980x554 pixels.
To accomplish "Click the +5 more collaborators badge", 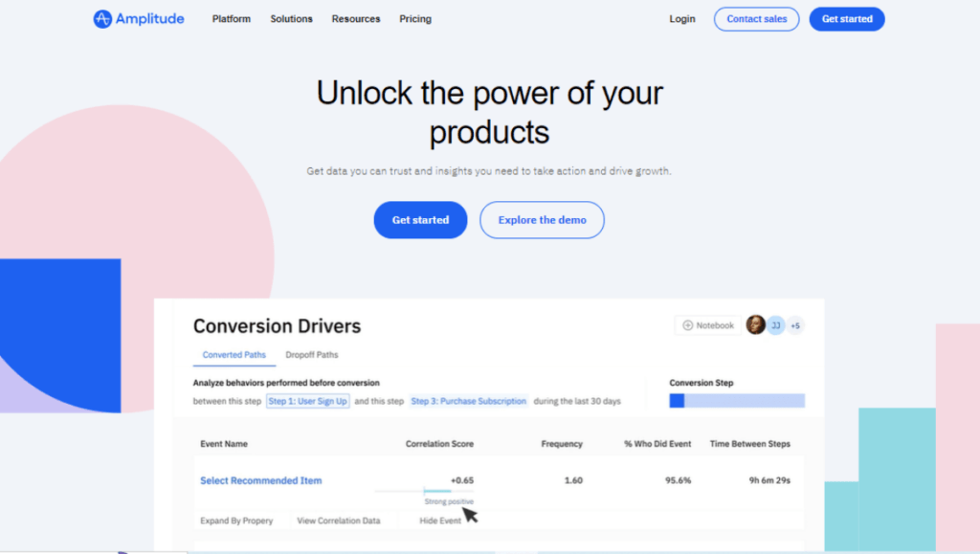I will [x=794, y=325].
